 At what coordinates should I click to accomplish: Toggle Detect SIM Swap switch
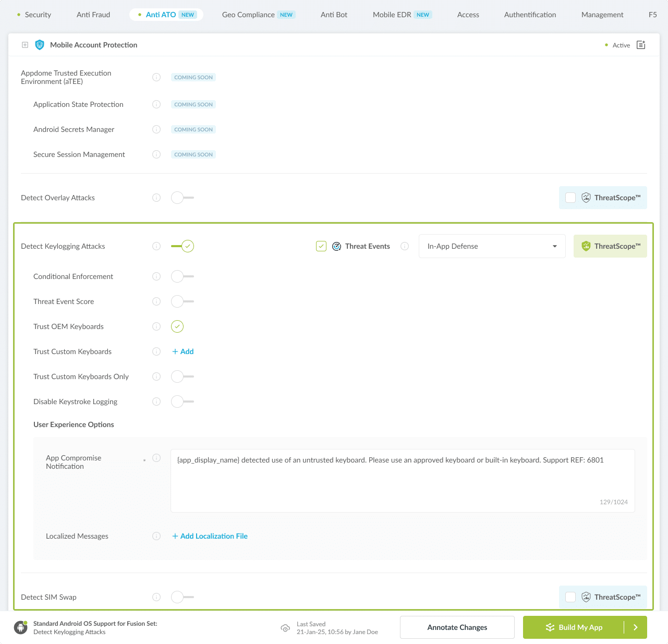coord(183,597)
